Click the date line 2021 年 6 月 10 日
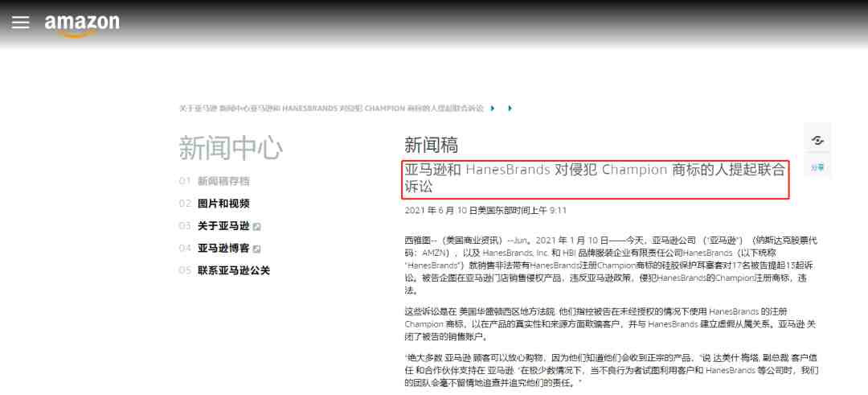The height and width of the screenshot is (395, 868). (x=440, y=211)
